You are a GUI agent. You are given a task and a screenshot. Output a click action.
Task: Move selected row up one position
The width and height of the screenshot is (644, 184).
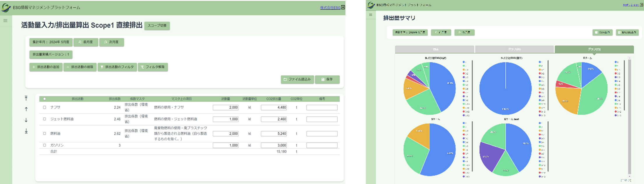click(26, 109)
